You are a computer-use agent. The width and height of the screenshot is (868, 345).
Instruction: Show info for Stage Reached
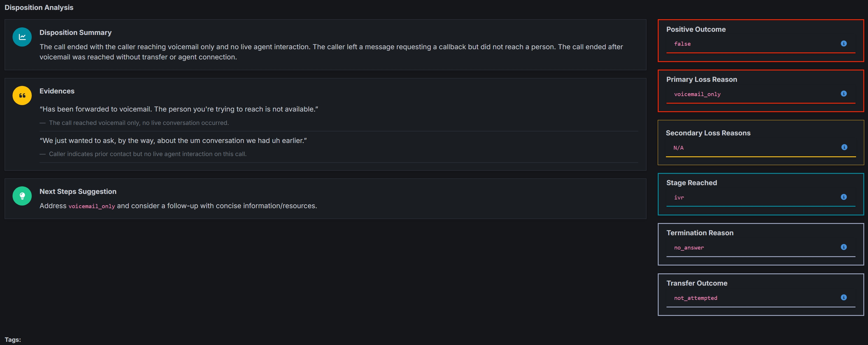click(x=844, y=197)
